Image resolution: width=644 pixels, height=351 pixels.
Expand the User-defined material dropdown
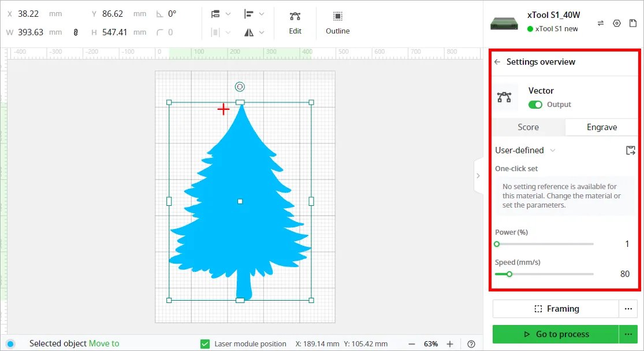[x=525, y=150]
